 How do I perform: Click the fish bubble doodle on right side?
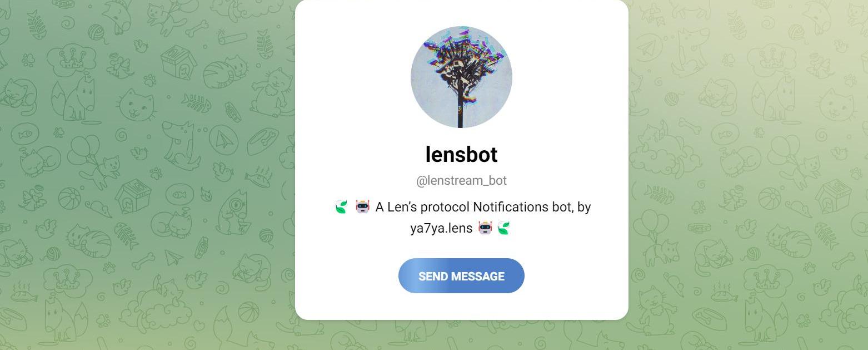[725, 134]
